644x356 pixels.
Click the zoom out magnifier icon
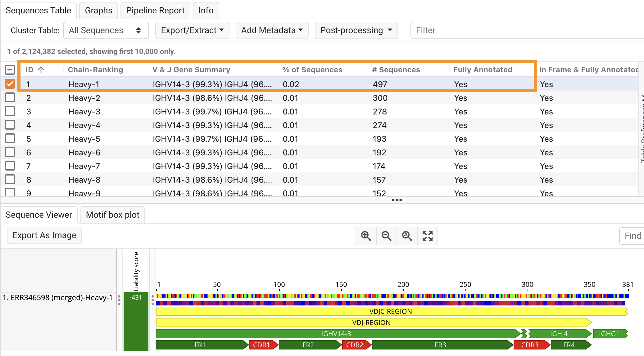click(386, 236)
